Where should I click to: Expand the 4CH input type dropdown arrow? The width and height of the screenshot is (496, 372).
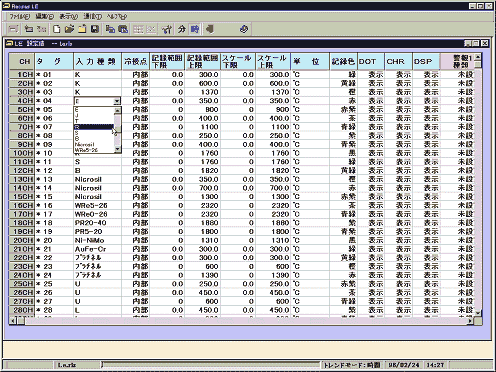(x=117, y=101)
